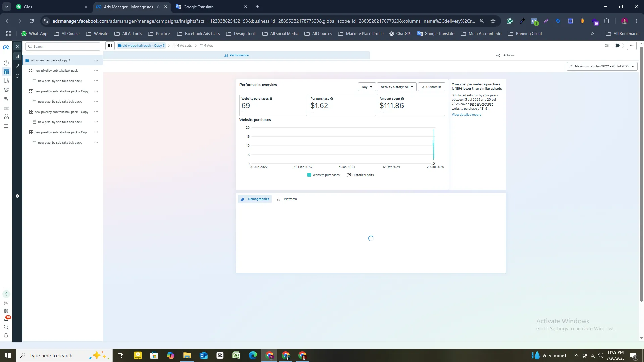
Task: Click the charts view icon in dark panel
Action: click(17, 56)
